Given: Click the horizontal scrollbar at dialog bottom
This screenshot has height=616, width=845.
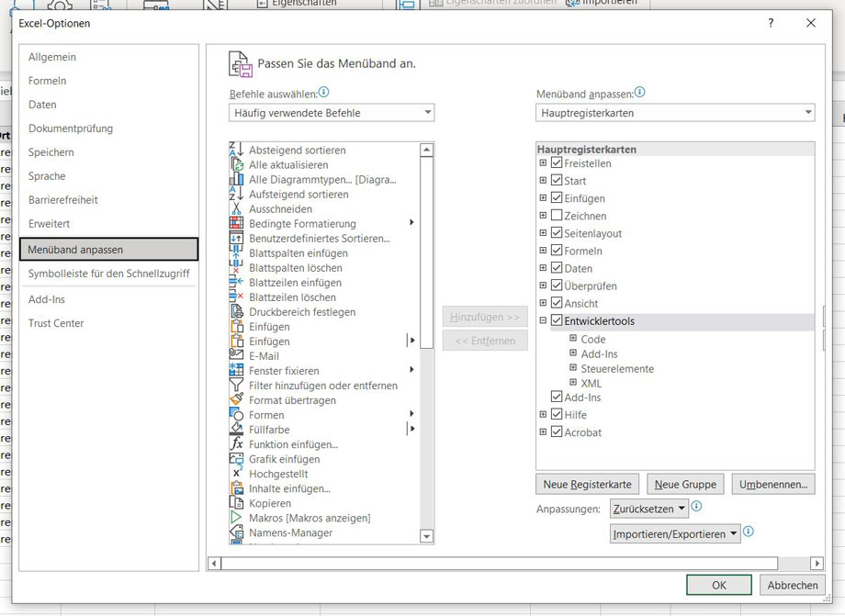Looking at the screenshot, I should [x=499, y=564].
